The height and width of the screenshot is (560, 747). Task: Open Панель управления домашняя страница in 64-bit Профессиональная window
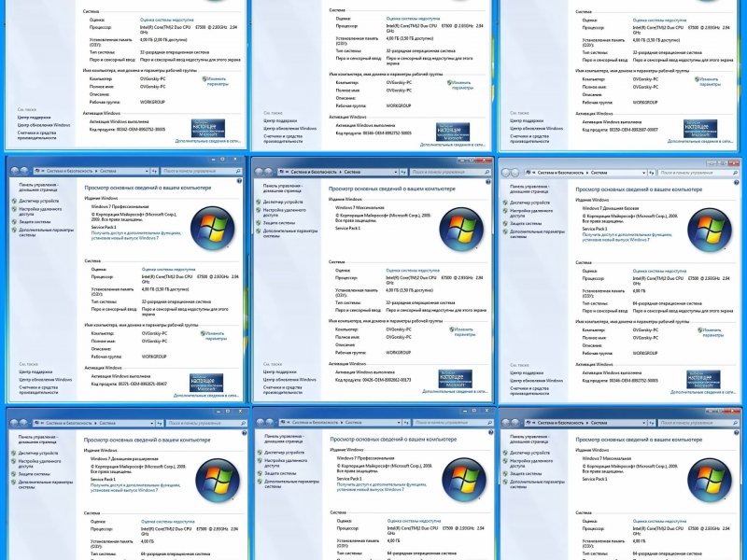285,439
